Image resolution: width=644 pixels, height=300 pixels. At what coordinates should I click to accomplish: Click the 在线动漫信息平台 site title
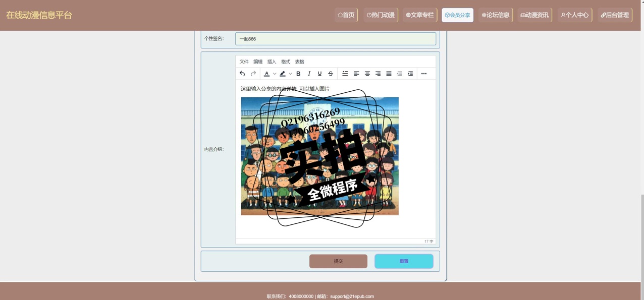coord(39,15)
